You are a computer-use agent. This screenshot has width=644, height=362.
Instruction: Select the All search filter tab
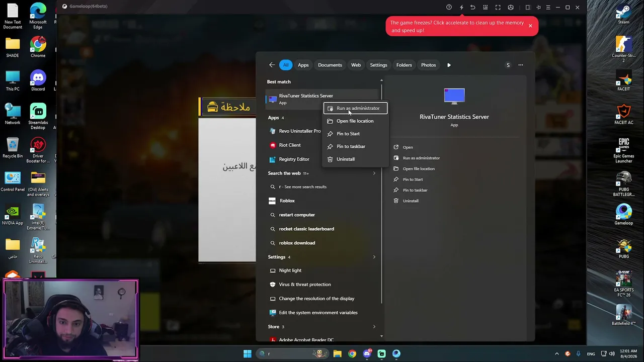[286, 65]
